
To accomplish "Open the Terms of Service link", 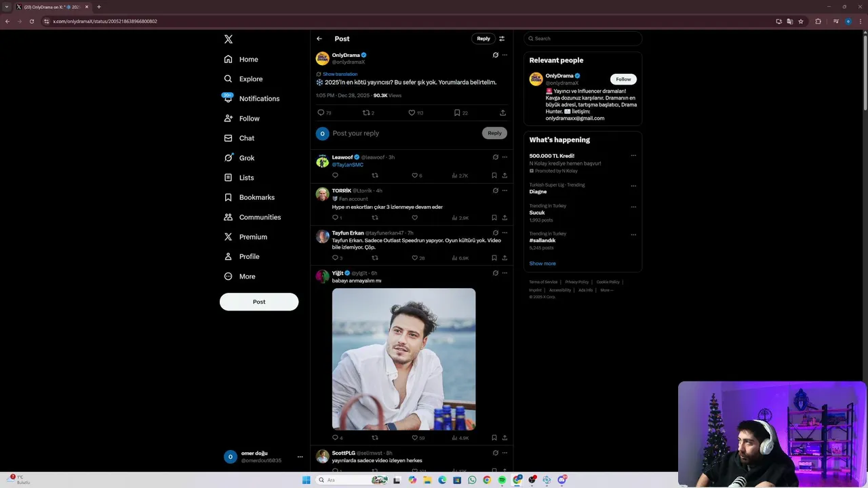I will point(543,282).
